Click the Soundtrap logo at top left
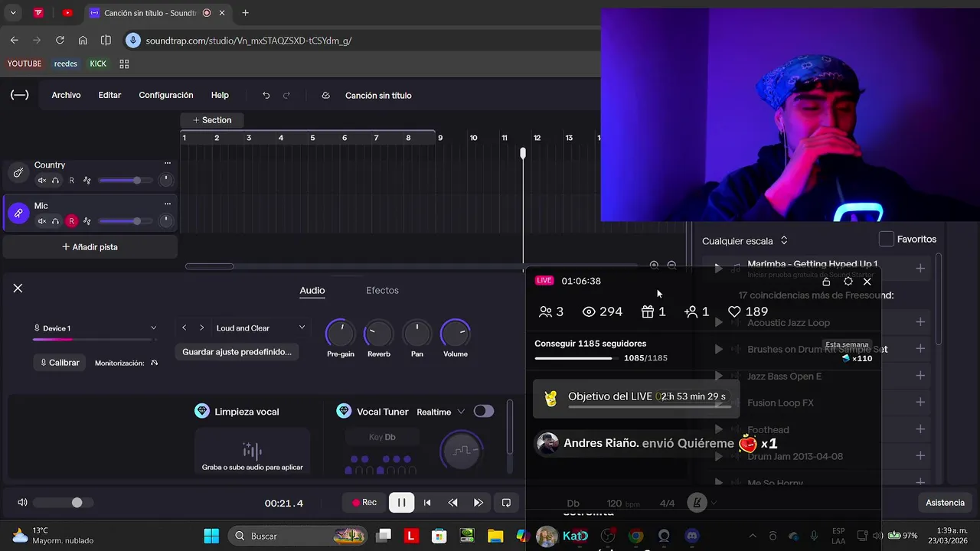Image resolution: width=980 pixels, height=551 pixels. point(20,95)
